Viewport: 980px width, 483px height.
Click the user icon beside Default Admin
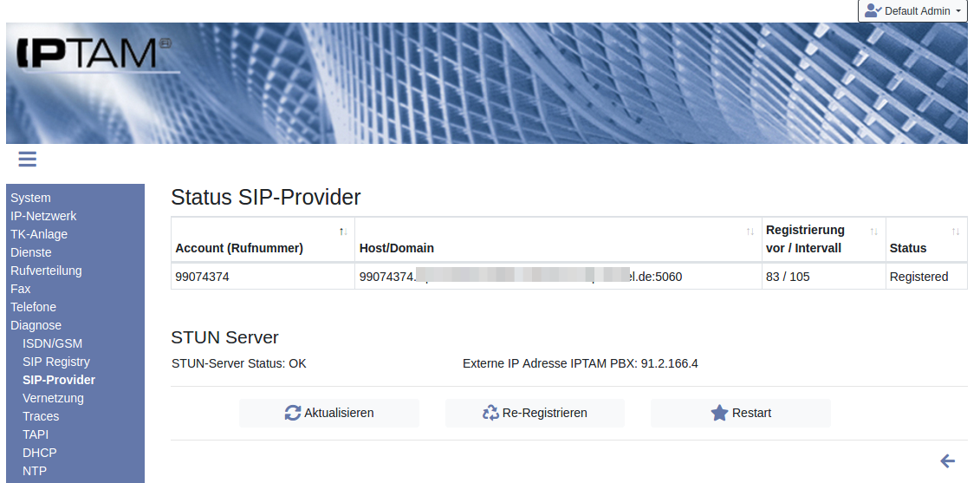873,11
